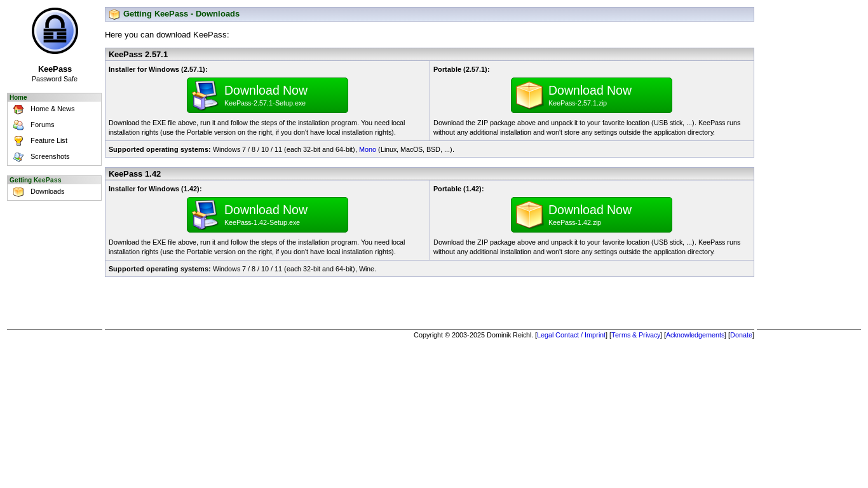
Task: Open Legal Contact / Imprint link
Action: pyautogui.click(x=571, y=335)
